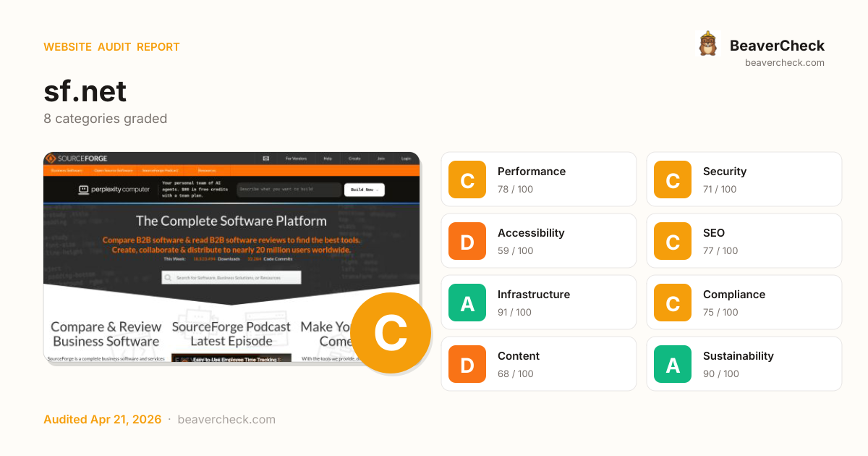Viewport: 868px width, 456px height.
Task: Open the Open Source Software menu tab
Action: (x=114, y=171)
